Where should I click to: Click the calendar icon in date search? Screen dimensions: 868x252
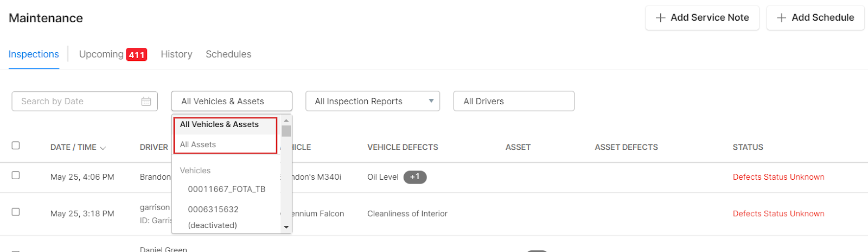click(146, 102)
